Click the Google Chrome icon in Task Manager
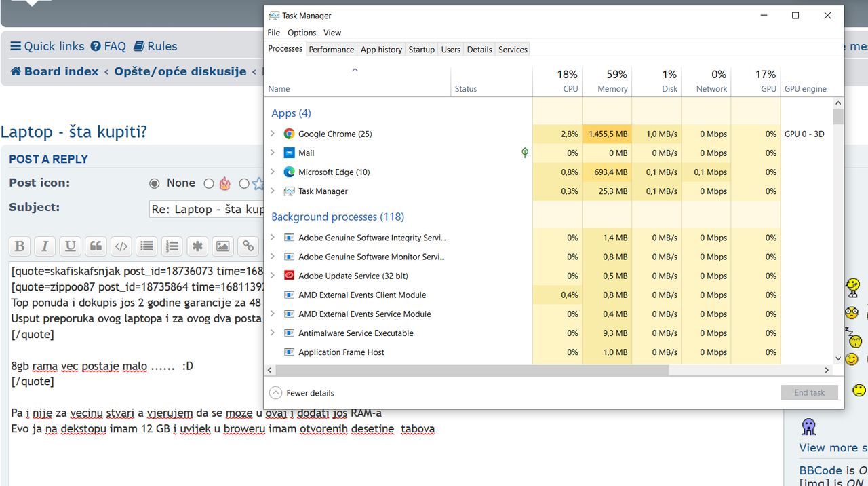 click(289, 134)
